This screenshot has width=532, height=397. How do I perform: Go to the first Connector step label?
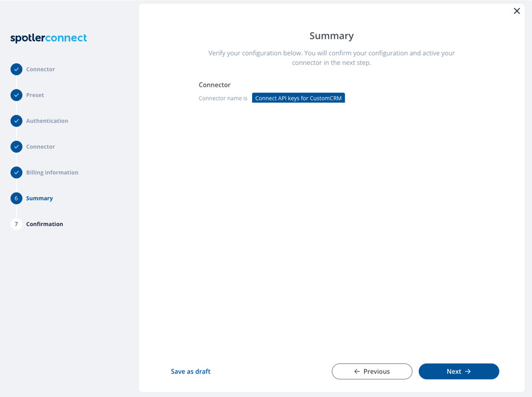pyautogui.click(x=40, y=69)
